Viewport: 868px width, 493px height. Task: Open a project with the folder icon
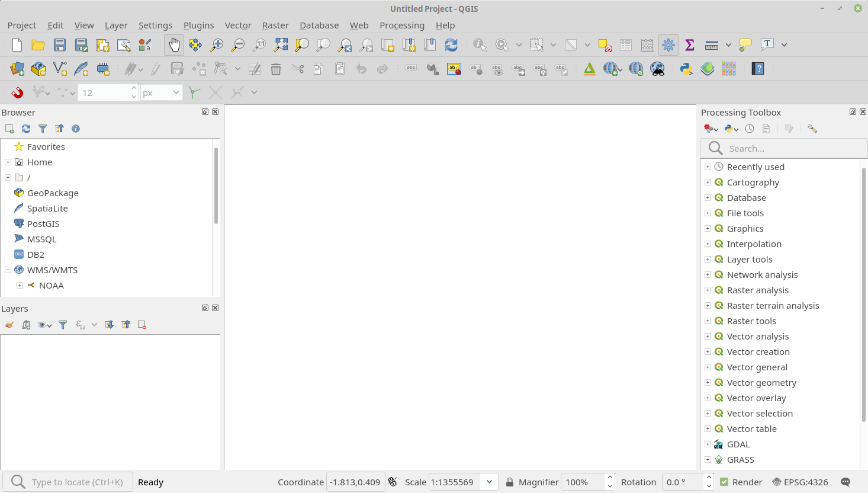38,45
